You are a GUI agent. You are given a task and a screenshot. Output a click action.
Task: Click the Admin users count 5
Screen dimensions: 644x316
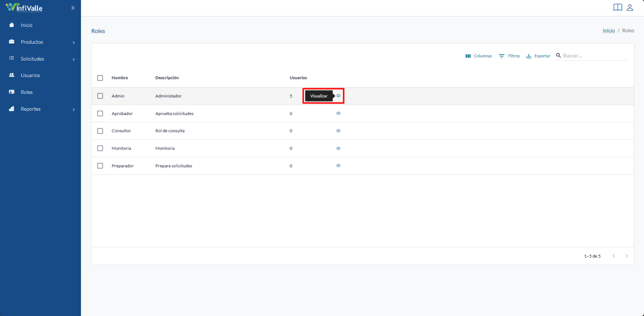click(x=291, y=96)
